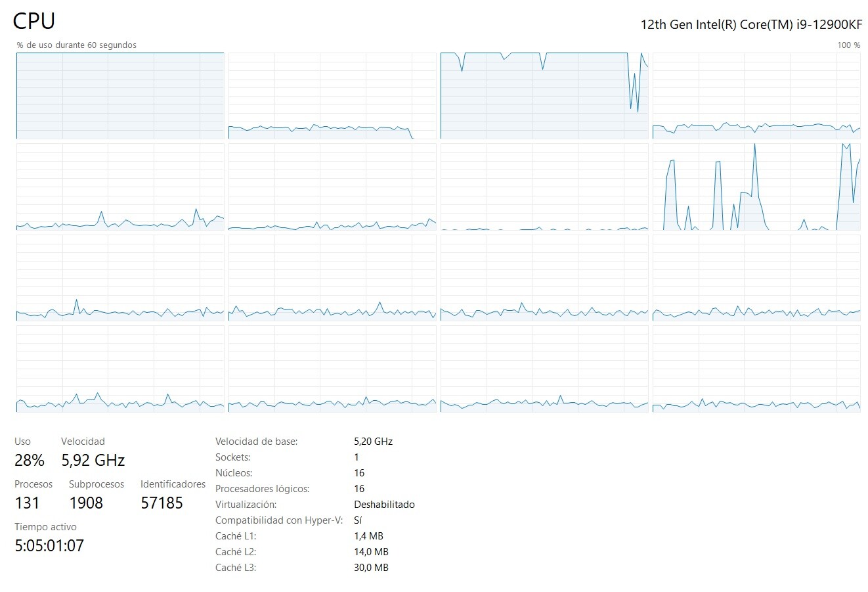
Task: Click the core graph showing several tall spikes
Action: pyautogui.click(x=756, y=187)
